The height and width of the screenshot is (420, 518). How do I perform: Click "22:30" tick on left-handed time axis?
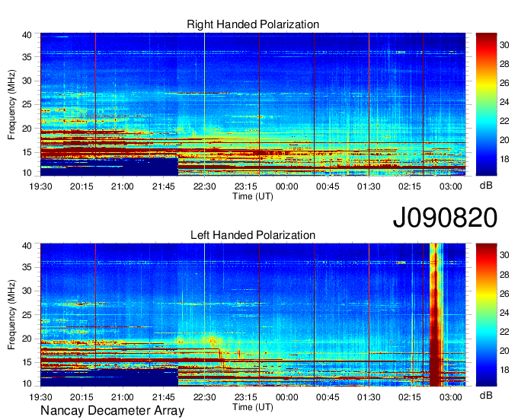tap(204, 397)
